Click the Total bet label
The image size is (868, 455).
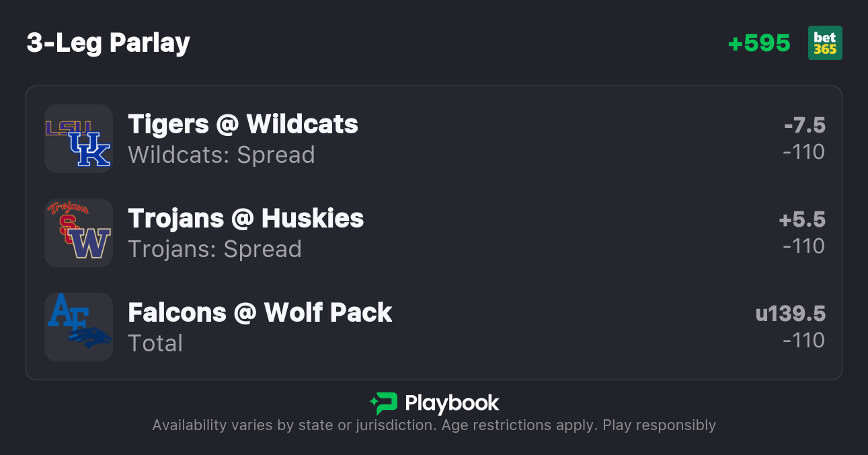tap(155, 343)
